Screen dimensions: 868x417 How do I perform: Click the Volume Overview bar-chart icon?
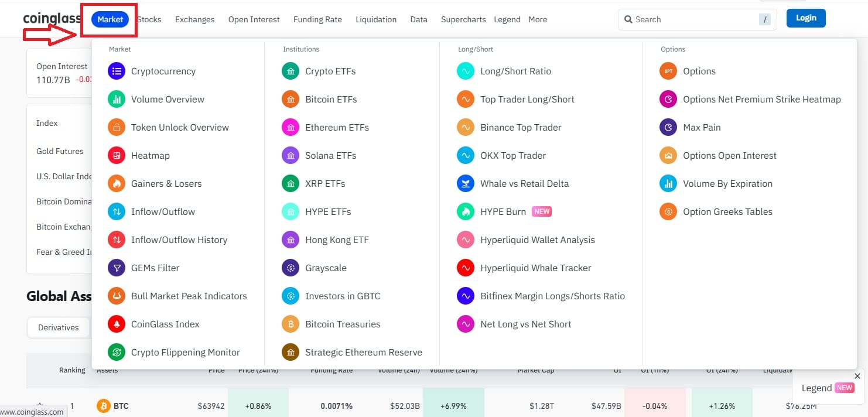(117, 99)
